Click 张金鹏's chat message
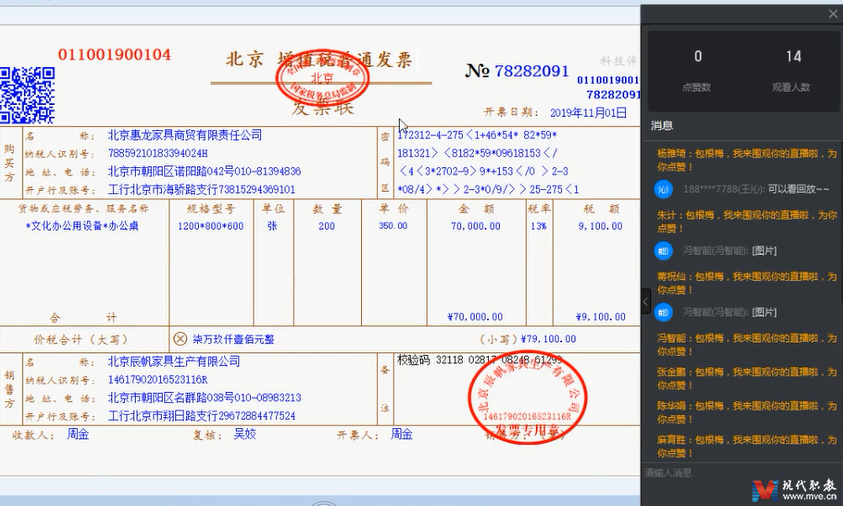 coord(747,379)
